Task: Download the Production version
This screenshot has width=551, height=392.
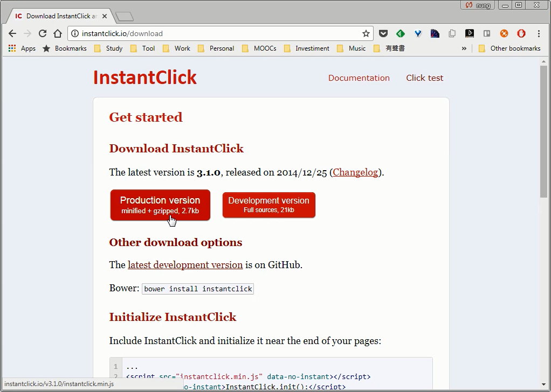Action: click(x=160, y=205)
